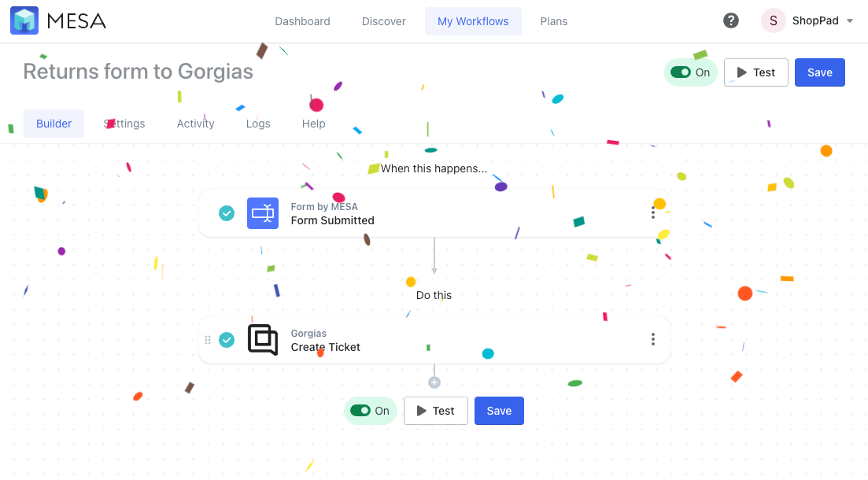Image resolution: width=868 pixels, height=480 pixels.
Task: Switch to the Activity tab
Action: point(195,124)
